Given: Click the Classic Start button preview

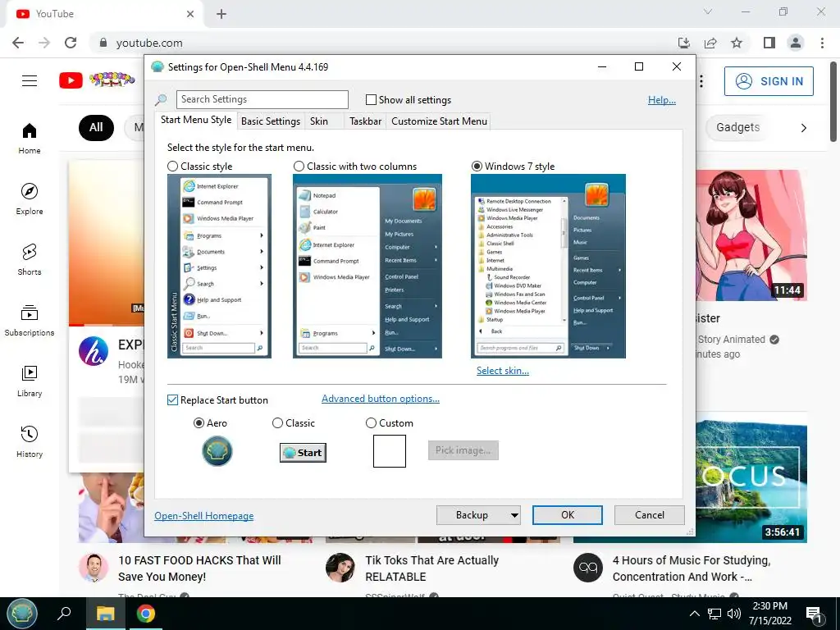Looking at the screenshot, I should (x=303, y=453).
